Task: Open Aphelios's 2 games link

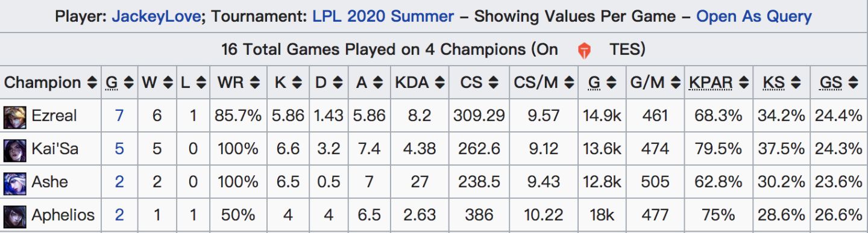Action: (119, 215)
